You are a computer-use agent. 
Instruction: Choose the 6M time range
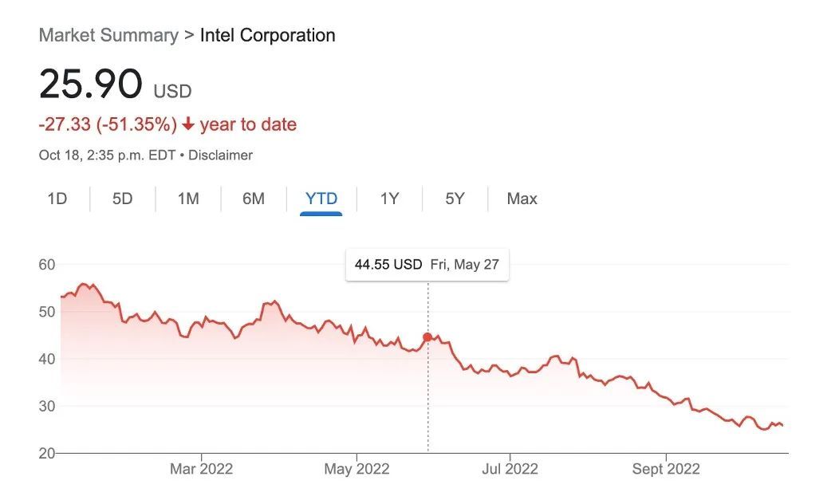click(x=254, y=199)
